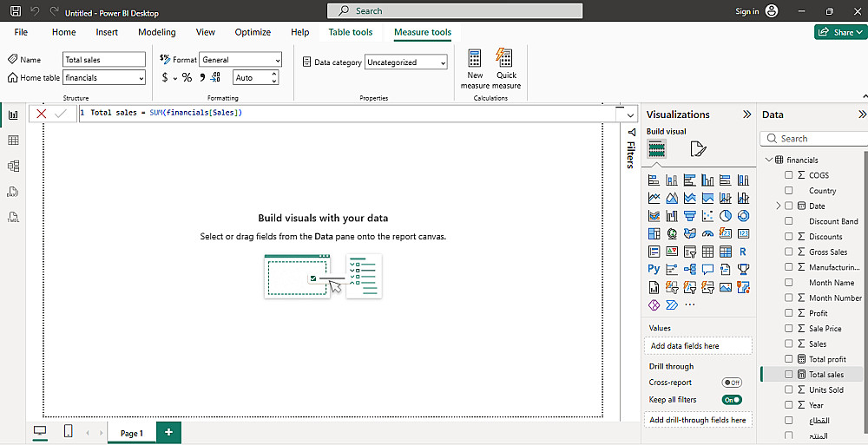
Task: Select the Python visual icon
Action: point(654,269)
